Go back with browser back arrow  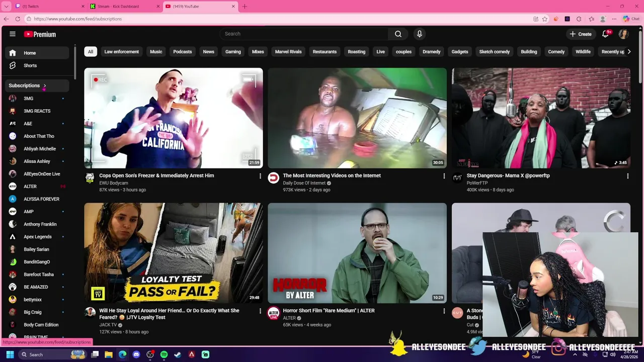tap(6, 19)
